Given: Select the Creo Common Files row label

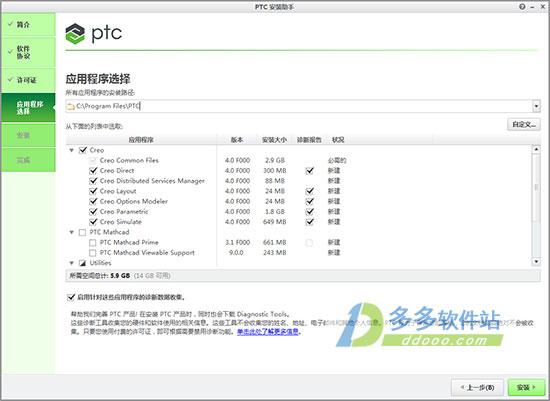Looking at the screenshot, I should click(129, 160).
